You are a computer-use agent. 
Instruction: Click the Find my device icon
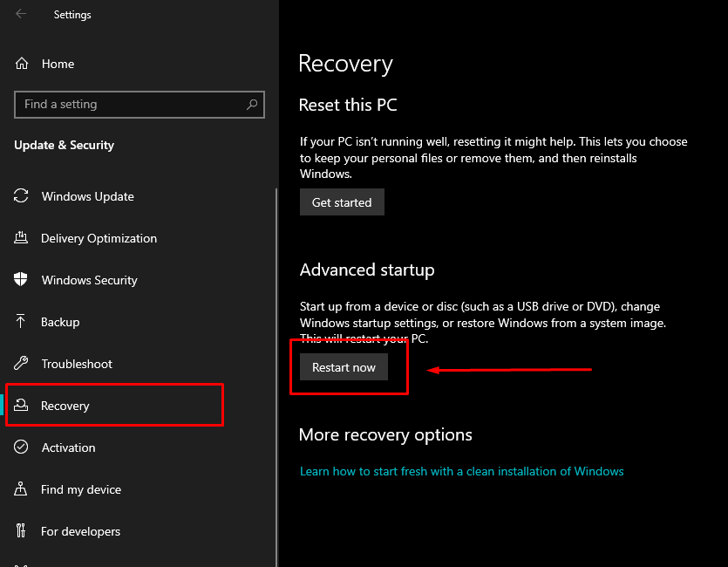click(x=21, y=488)
